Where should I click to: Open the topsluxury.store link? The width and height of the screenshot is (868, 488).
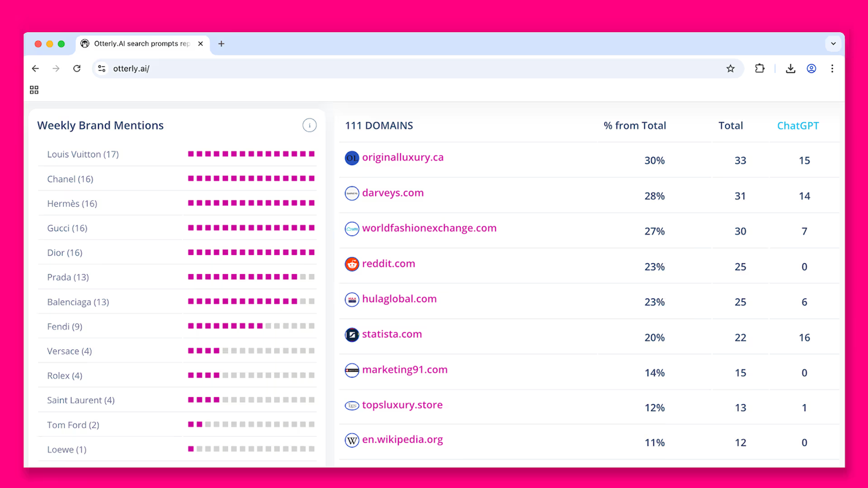402,405
